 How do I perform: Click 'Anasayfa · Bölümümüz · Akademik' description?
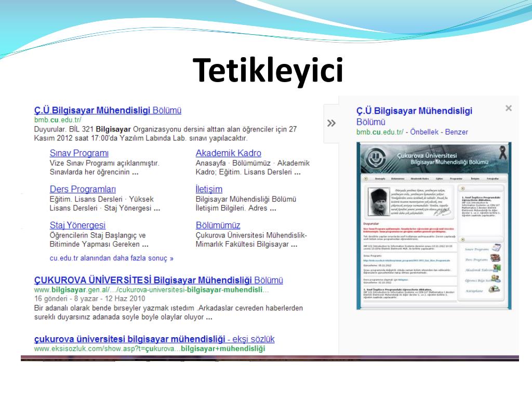(252, 168)
